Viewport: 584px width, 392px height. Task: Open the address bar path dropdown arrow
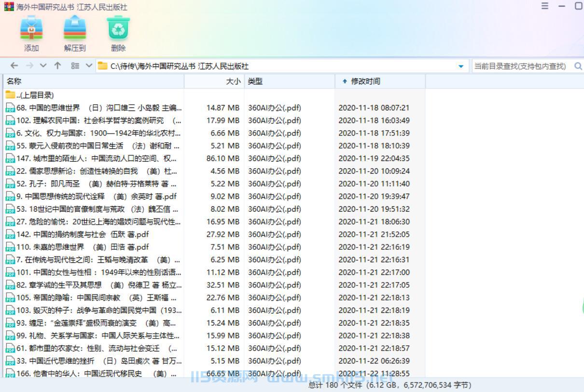[x=461, y=66]
